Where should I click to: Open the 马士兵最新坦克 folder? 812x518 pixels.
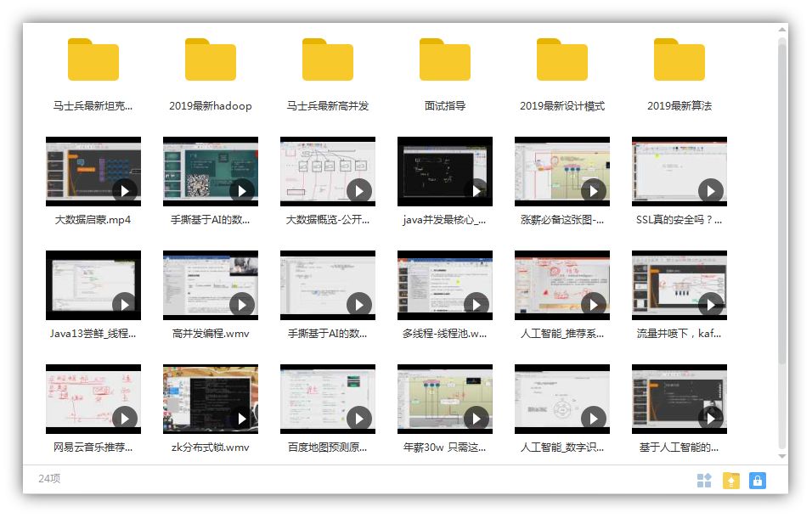[93, 59]
